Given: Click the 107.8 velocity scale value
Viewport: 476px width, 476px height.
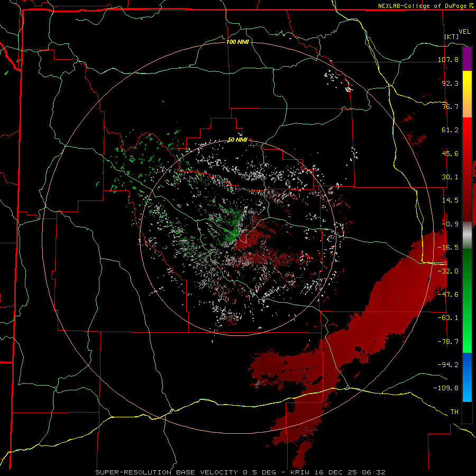Looking at the screenshot, I should tap(448, 59).
